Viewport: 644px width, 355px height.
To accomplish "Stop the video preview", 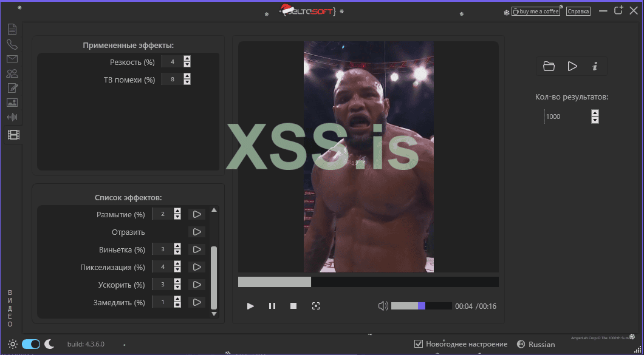I will (293, 306).
